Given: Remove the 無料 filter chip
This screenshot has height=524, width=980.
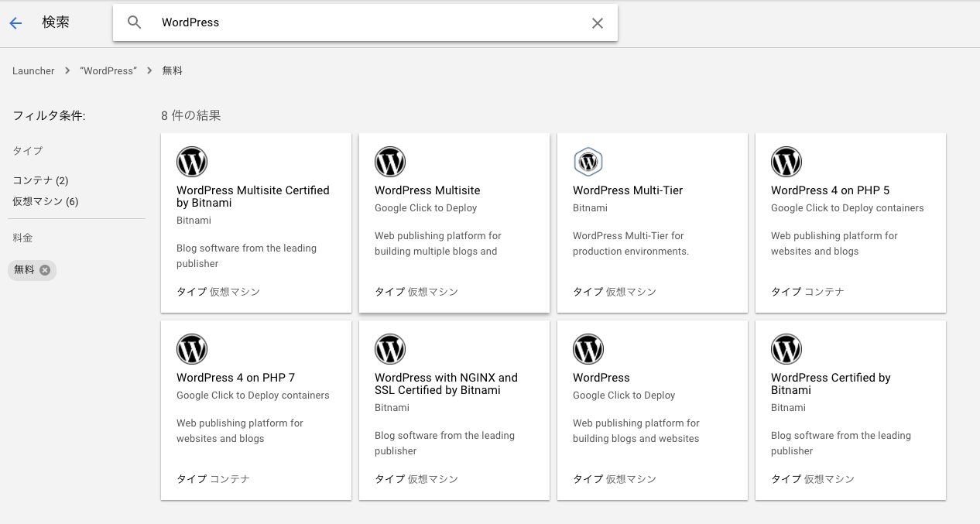Looking at the screenshot, I should [x=45, y=270].
